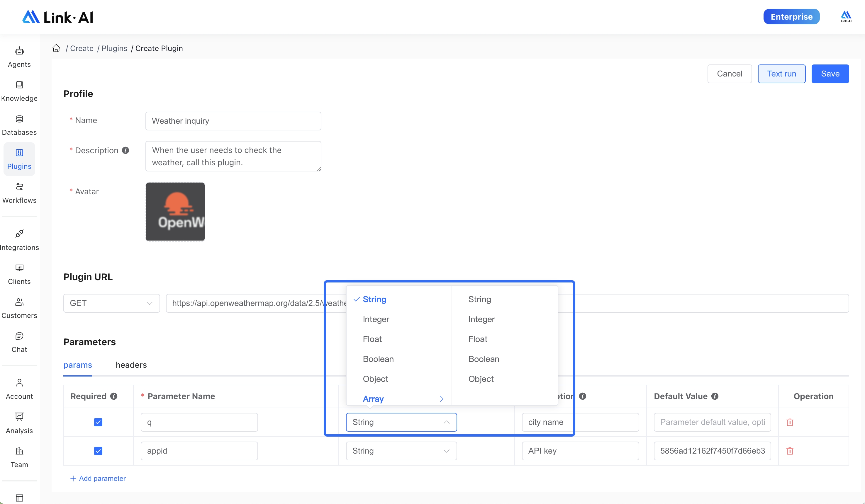
Task: Click the layout icon below Team
Action: click(20, 498)
